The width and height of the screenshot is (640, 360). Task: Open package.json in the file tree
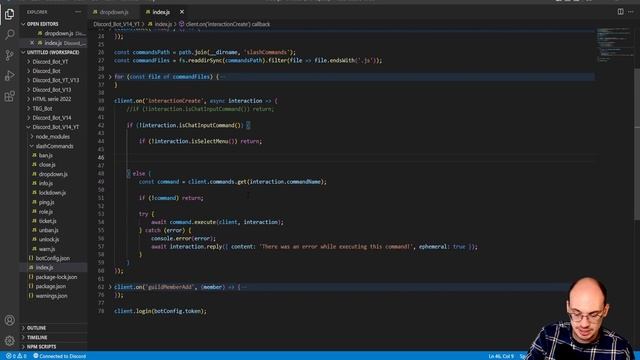51,286
